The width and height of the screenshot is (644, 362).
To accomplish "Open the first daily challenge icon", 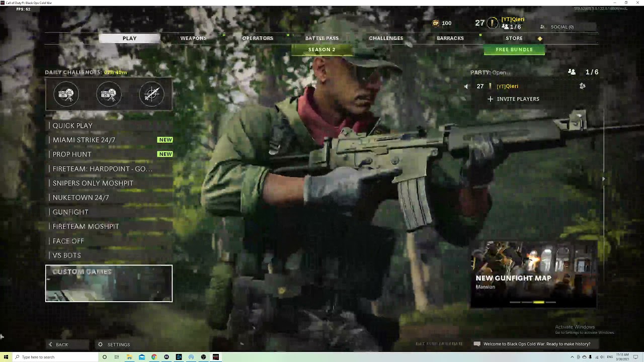I will (66, 95).
